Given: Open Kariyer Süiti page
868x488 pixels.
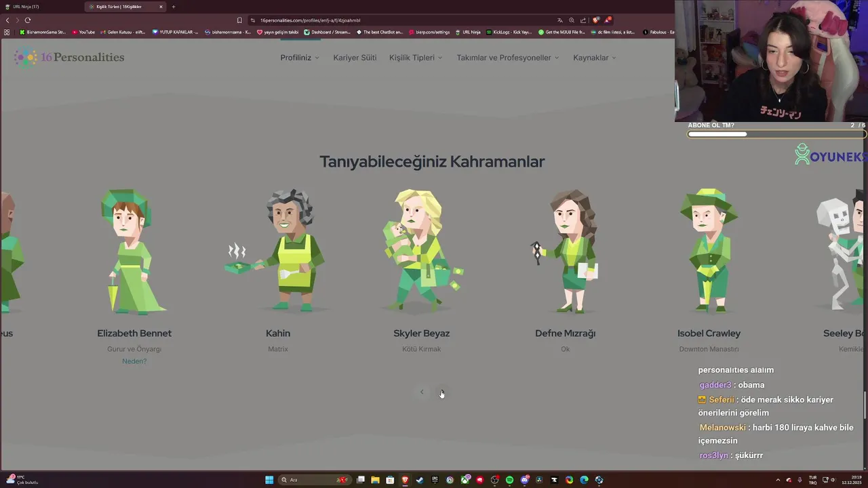Looking at the screenshot, I should pos(355,58).
